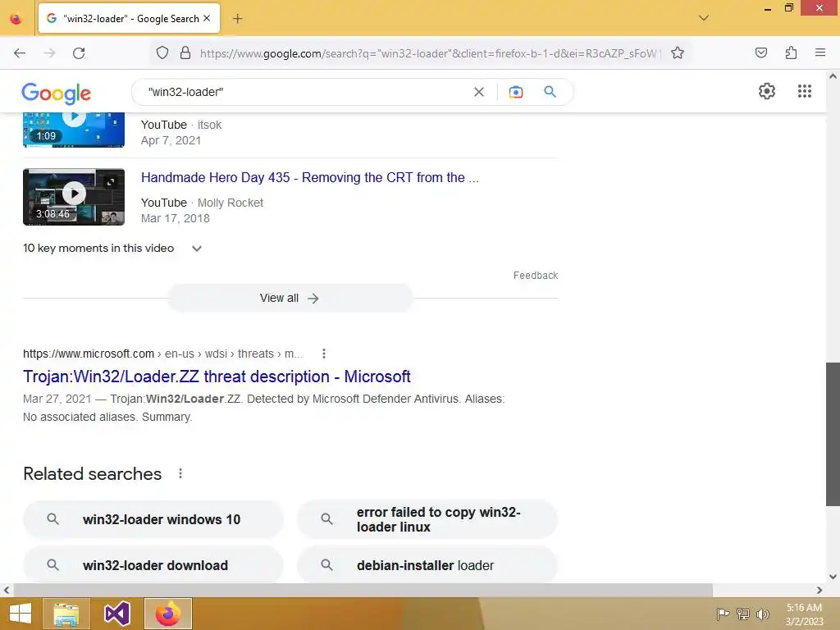Close the "win32-loader" Google Search tab
The width and height of the screenshot is (840, 630).
click(x=207, y=18)
